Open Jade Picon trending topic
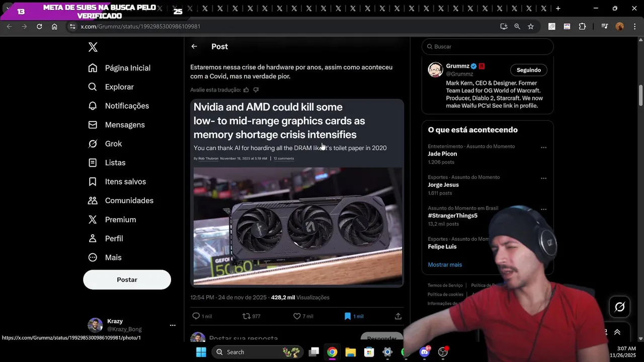Viewport: 644px width, 362px height. coord(442,154)
